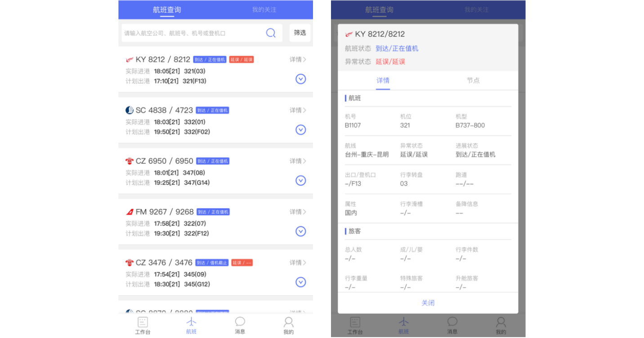Screen dimensions: 644x338
Task: Open 工作台 in left screen's bottom bar
Action: click(x=143, y=325)
